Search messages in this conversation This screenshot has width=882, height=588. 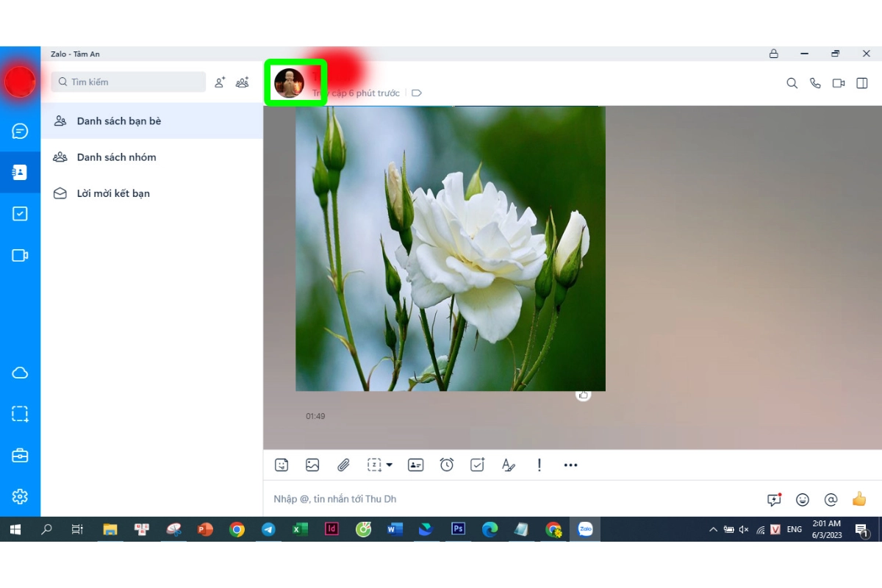point(792,83)
